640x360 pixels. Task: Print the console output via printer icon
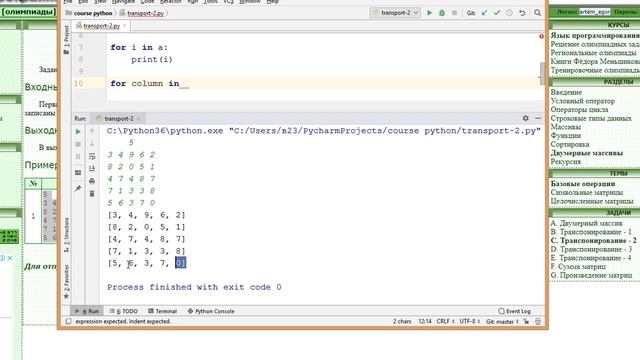tap(92, 181)
